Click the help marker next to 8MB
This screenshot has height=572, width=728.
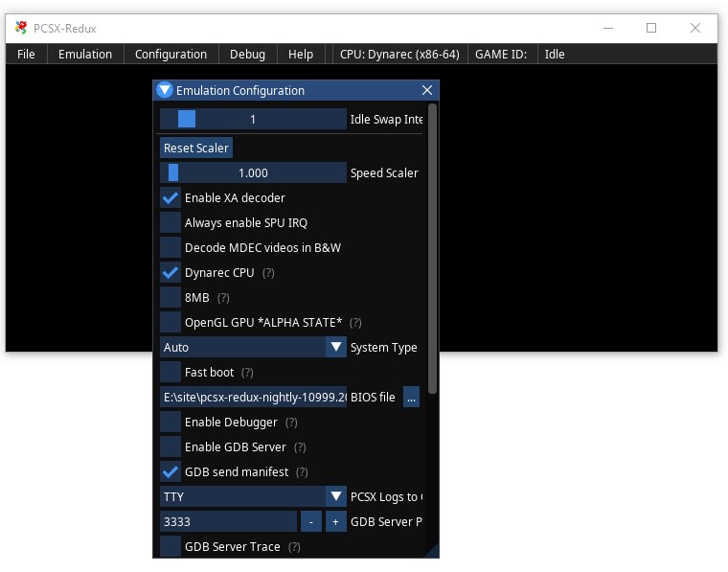[223, 298]
